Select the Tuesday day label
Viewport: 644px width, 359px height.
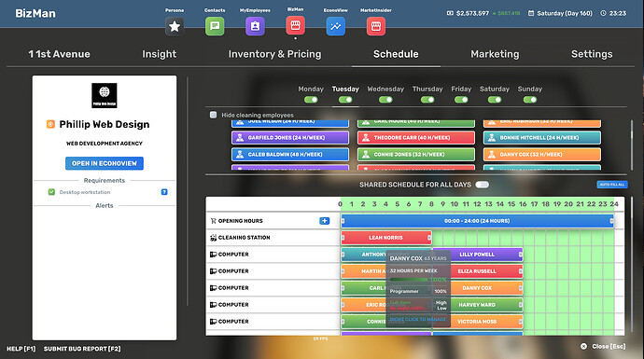coord(345,89)
